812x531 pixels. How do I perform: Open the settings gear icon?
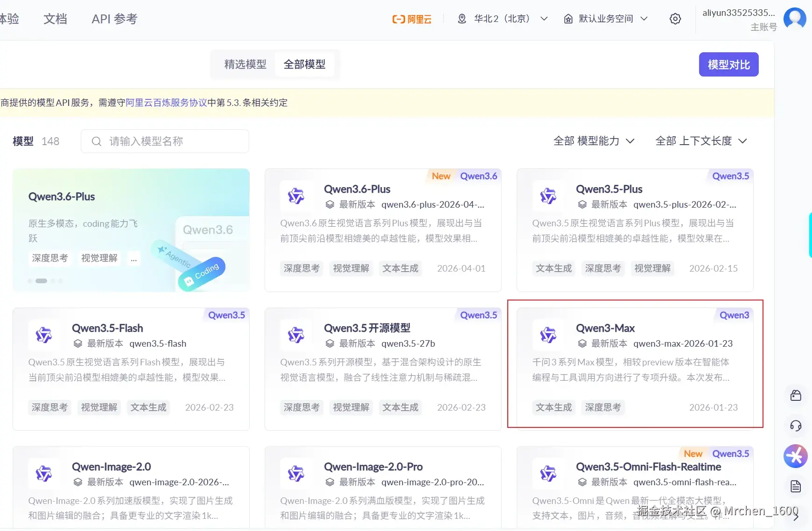675,19
